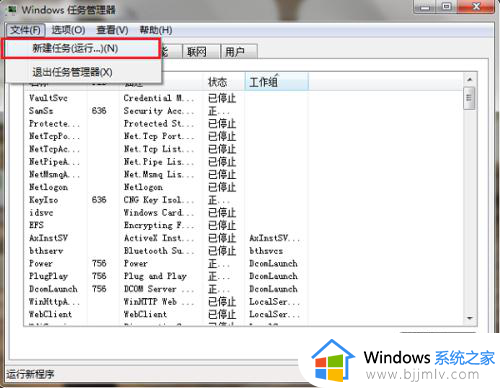Choose 新建任务(运行...)(N) menu entry
The height and width of the screenshot is (388, 500).
point(81,49)
